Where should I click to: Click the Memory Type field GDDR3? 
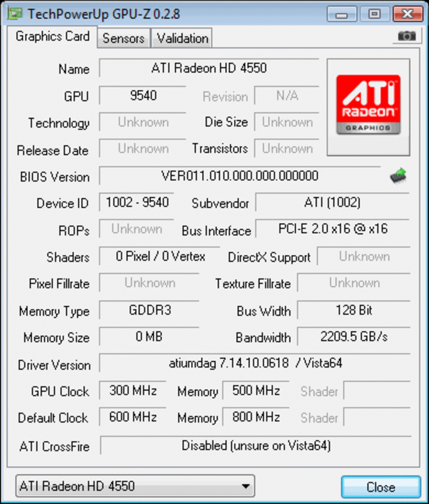150,310
